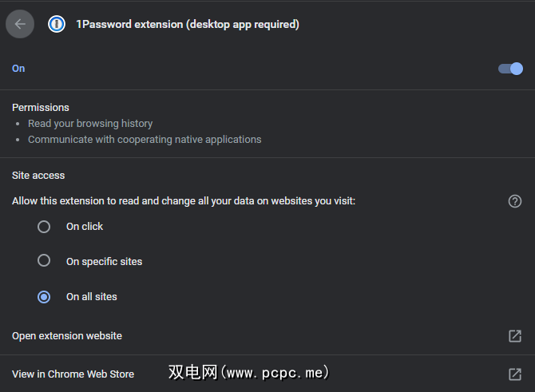Toggle the extension On/Off switch

coord(510,69)
